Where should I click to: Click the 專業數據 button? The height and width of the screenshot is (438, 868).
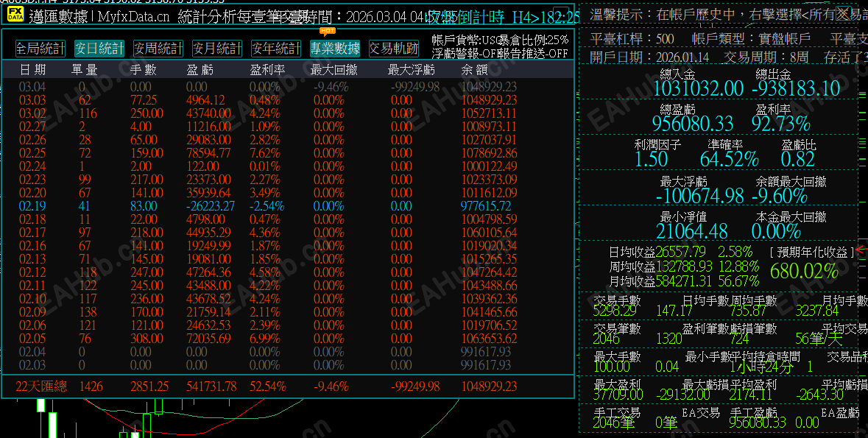click(334, 47)
